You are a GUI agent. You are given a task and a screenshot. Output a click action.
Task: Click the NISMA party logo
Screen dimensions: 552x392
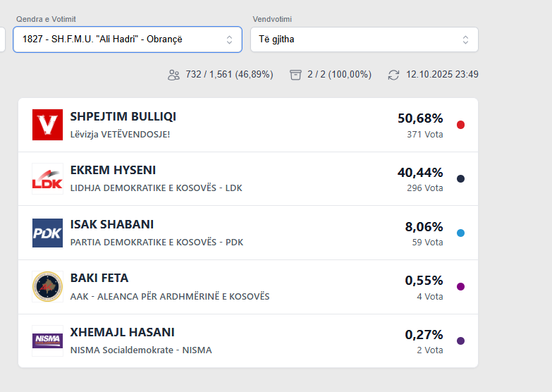click(x=47, y=341)
